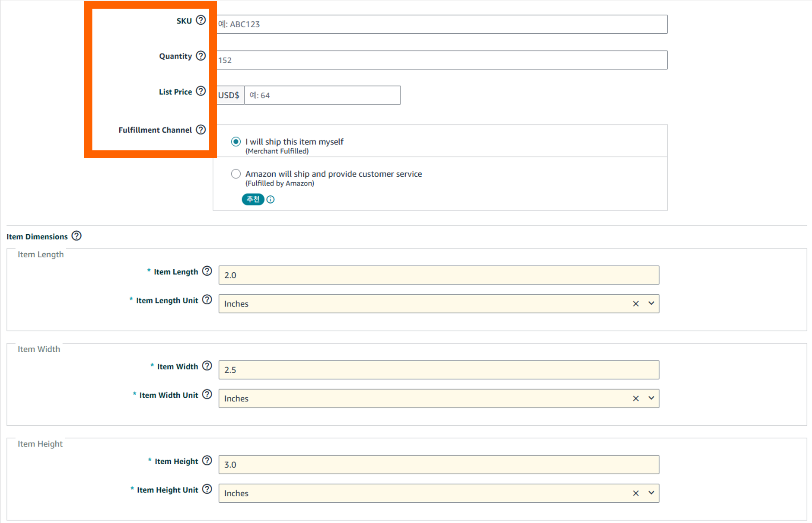Expand the Item Height Unit dropdown arrow
Image resolution: width=812 pixels, height=523 pixels.
tap(651, 493)
